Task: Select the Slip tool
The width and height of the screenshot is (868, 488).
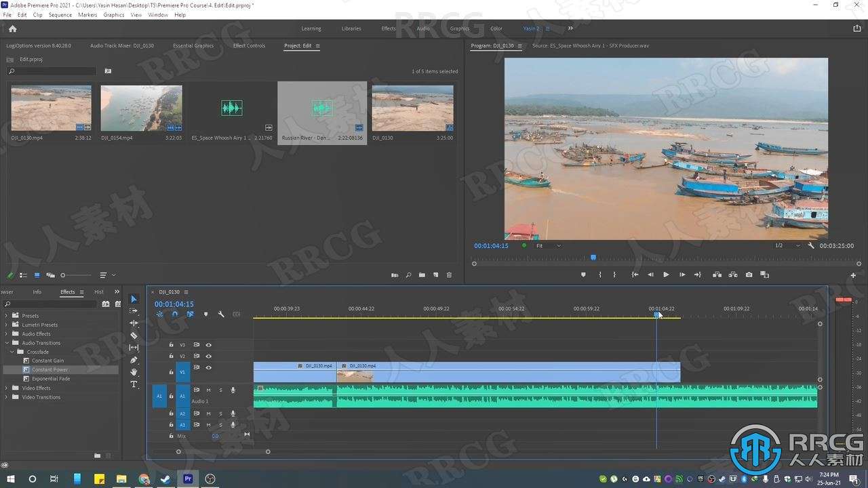Action: 134,348
